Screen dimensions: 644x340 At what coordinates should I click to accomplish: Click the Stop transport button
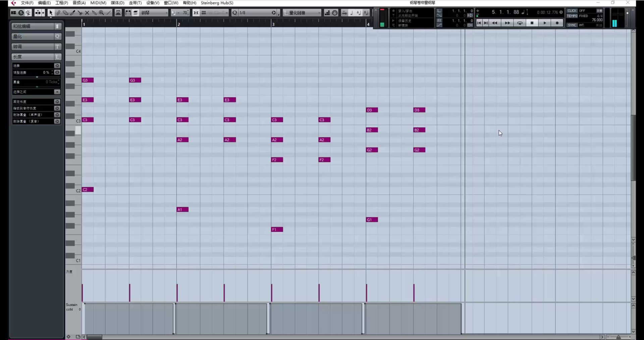[532, 23]
